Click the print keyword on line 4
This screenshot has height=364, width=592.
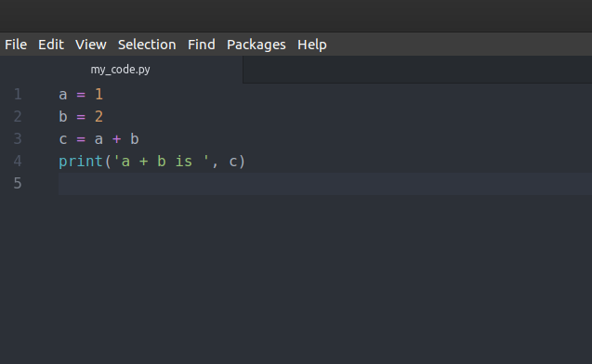[x=81, y=162]
